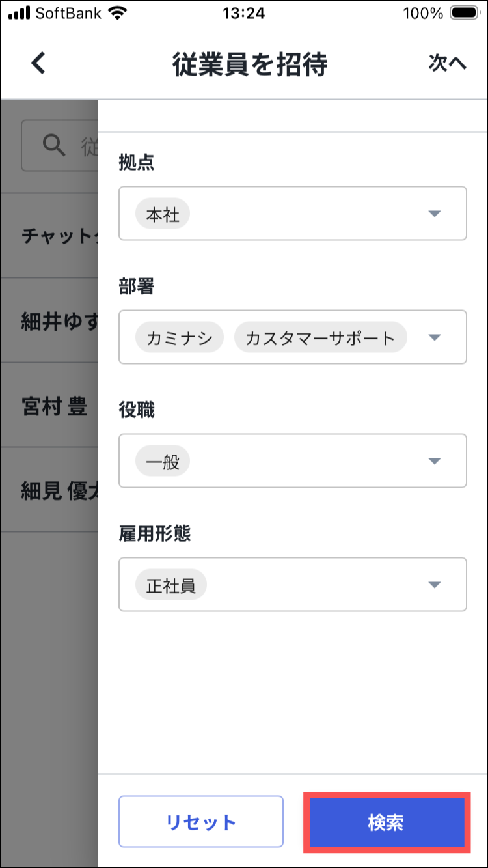Tap 次へ in the header
Screen dimensions: 488x868
pos(447,63)
